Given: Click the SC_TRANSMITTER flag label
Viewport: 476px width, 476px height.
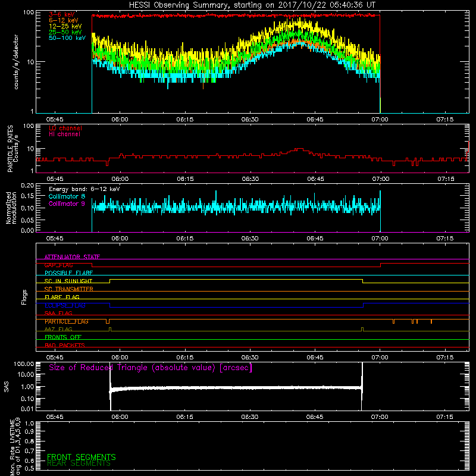Looking at the screenshot, I should (x=69, y=289).
